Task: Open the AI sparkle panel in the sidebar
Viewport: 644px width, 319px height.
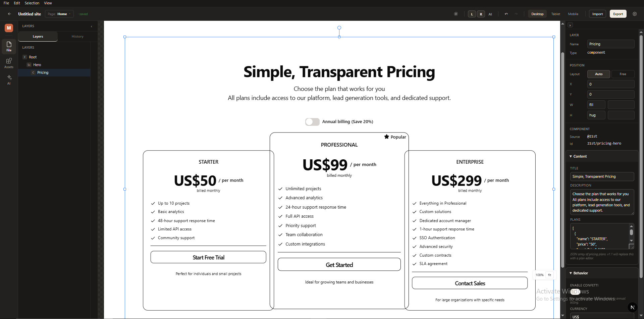Action: pos(9,79)
